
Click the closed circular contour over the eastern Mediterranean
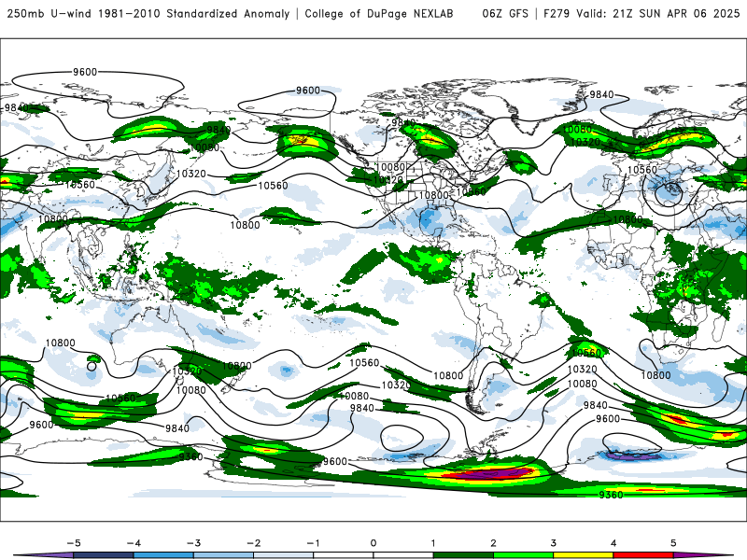tap(668, 193)
